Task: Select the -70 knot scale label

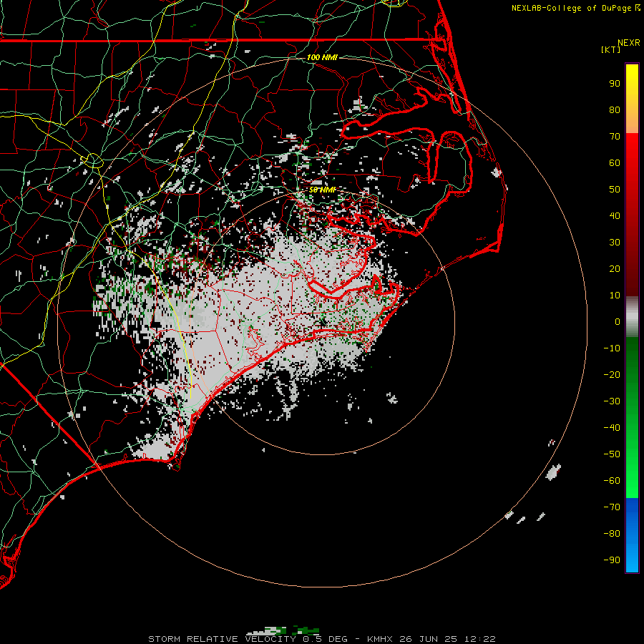Action: 612,507
